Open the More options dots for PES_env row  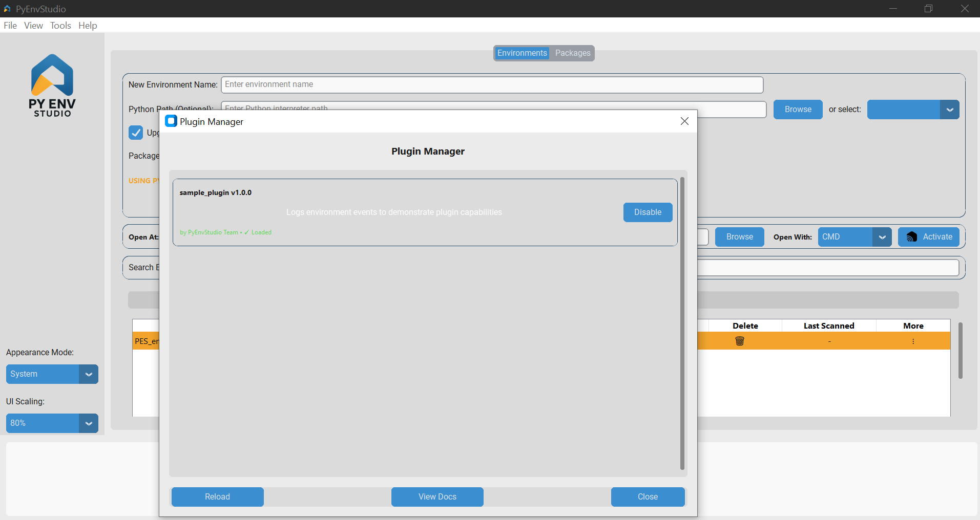pyautogui.click(x=913, y=341)
